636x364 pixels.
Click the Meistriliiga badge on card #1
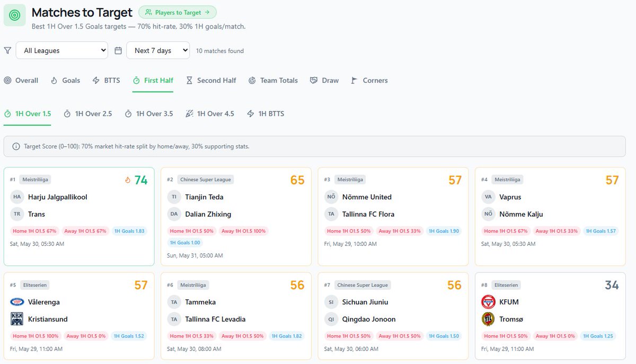(36, 180)
